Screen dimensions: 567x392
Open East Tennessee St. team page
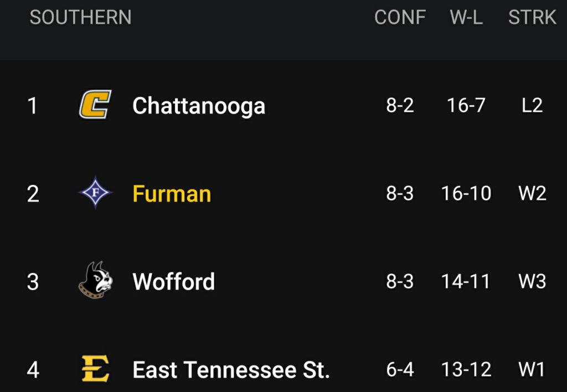(231, 370)
